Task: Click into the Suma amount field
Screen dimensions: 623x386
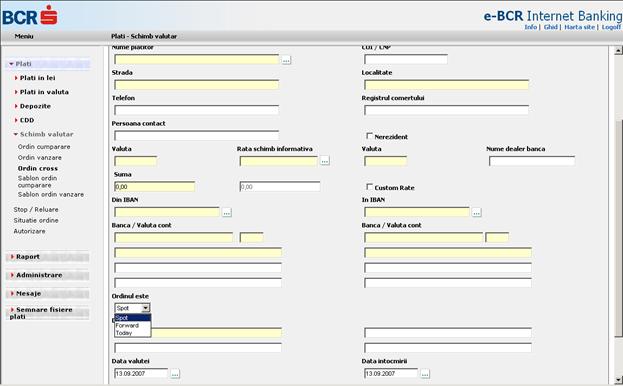Action: (x=155, y=187)
